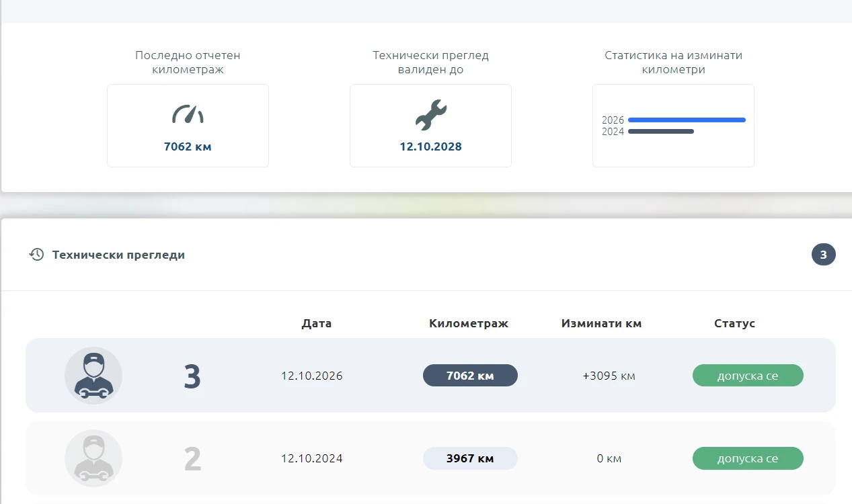Click the speedometer icon above 7062 км

[188, 114]
